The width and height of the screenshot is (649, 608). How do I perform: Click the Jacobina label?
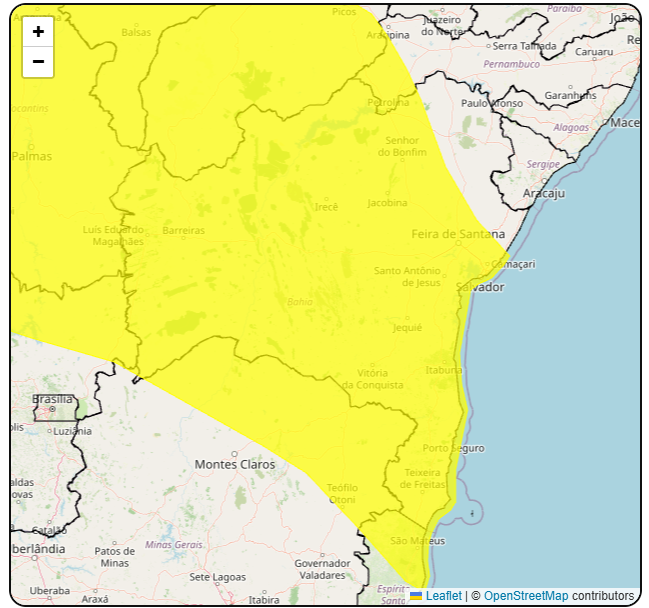pyautogui.click(x=387, y=203)
